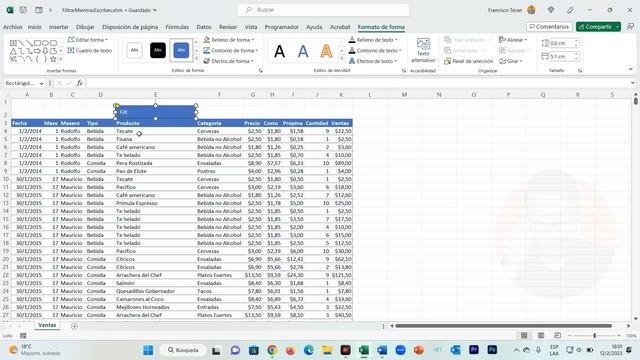The height and width of the screenshot is (360, 640).
Task: Apply the blue Abc shape style
Action: (181, 50)
